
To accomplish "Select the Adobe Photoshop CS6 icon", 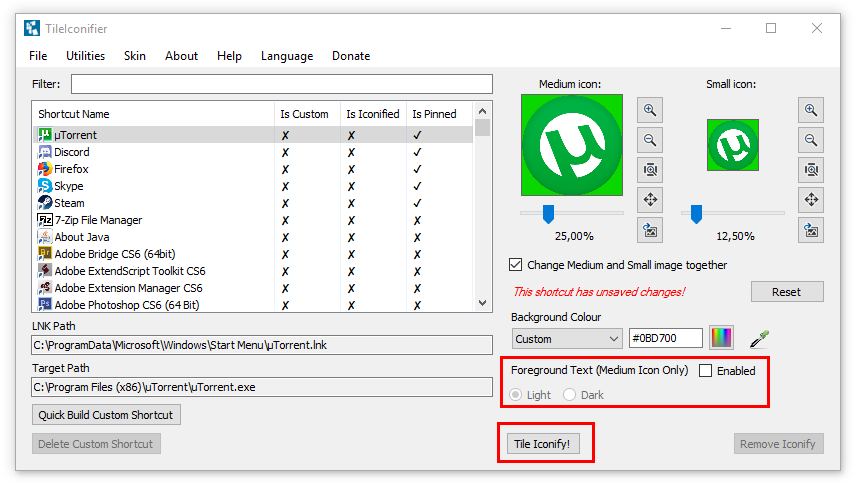I will click(x=45, y=305).
